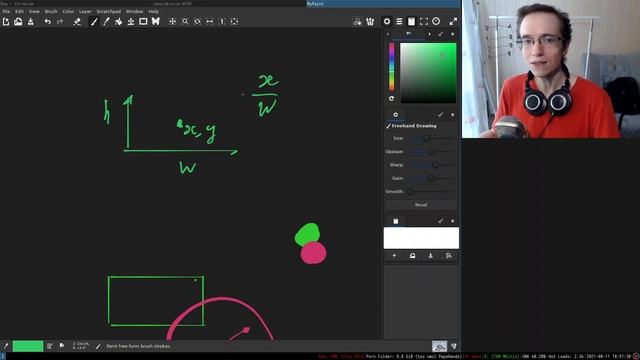The image size is (640, 360).
Task: Click the white scratchpad canvas
Action: [x=421, y=238]
